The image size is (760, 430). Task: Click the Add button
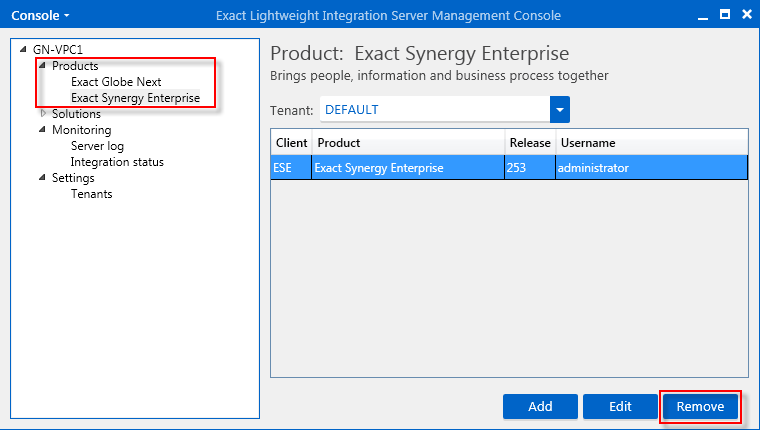click(540, 406)
